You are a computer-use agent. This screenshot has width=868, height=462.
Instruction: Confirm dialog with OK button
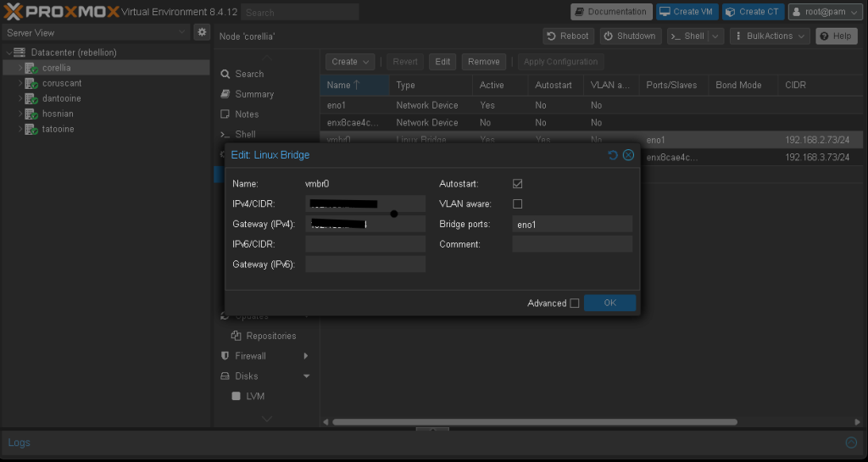click(609, 303)
